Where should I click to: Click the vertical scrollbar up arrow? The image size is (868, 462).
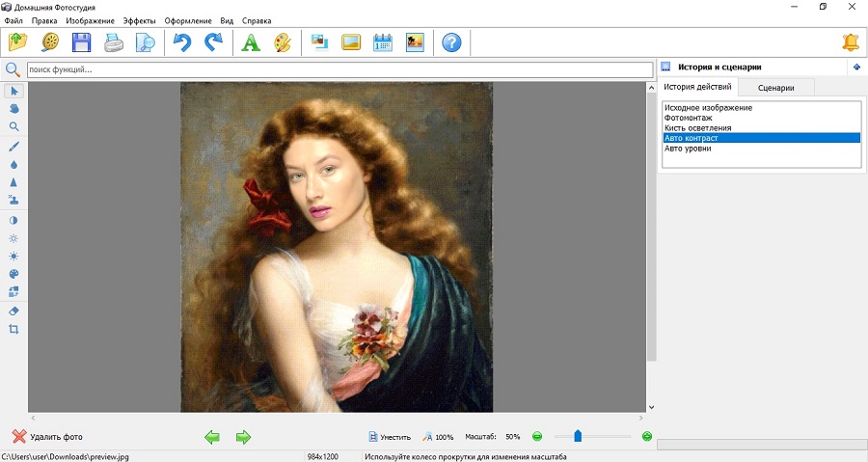click(651, 88)
